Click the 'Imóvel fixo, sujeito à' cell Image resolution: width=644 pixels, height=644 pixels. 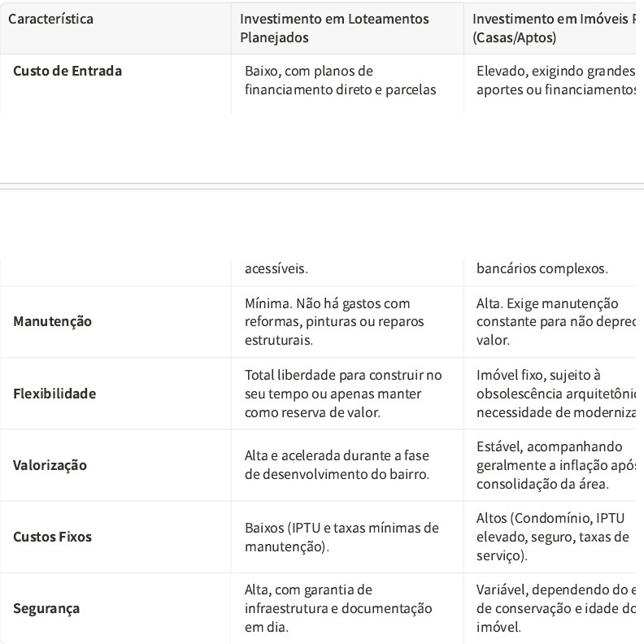555,394
